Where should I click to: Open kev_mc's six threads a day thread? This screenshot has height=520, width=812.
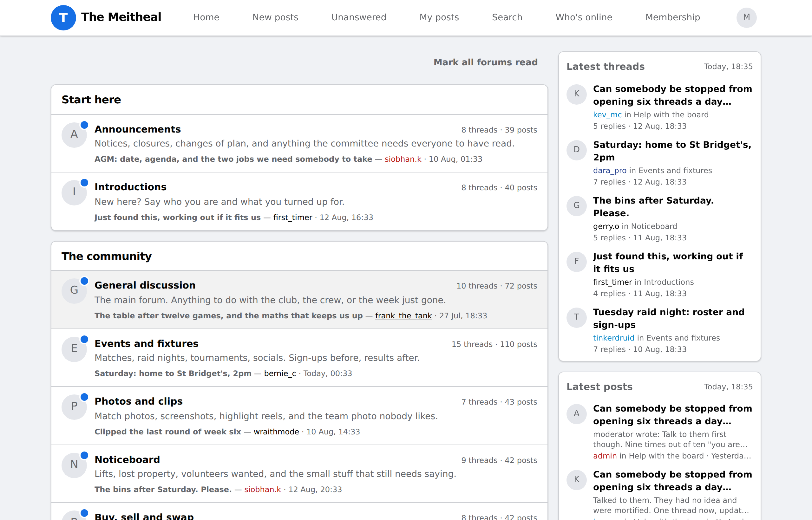672,95
